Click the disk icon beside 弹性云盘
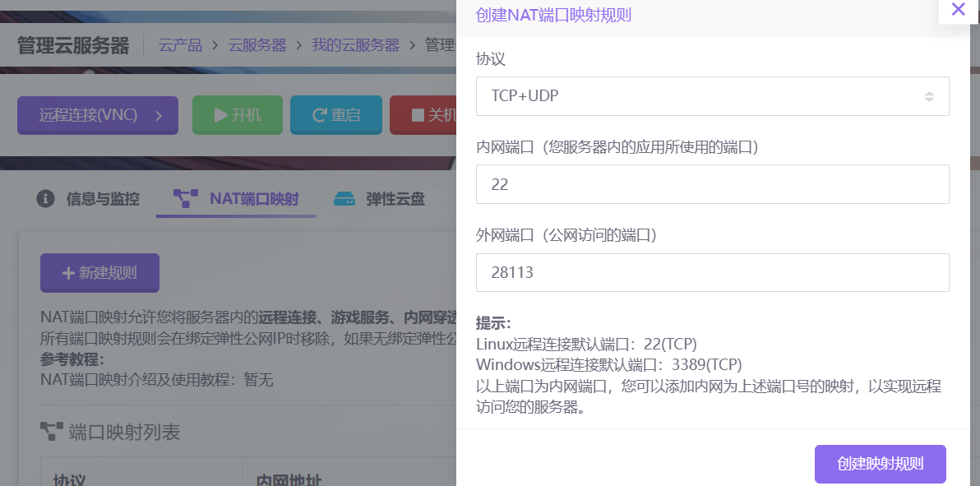 click(344, 198)
